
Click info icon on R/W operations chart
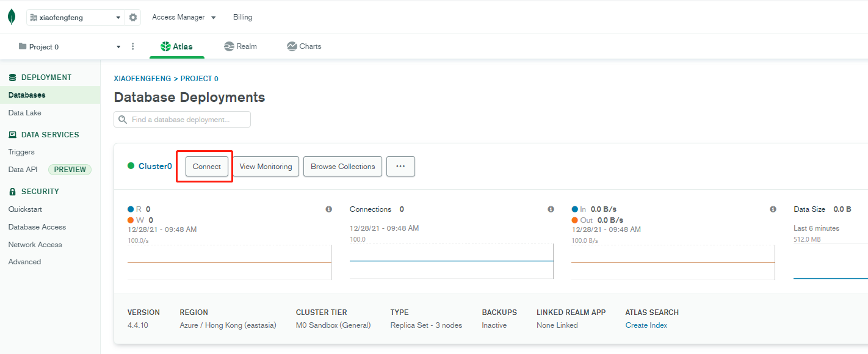[329, 209]
